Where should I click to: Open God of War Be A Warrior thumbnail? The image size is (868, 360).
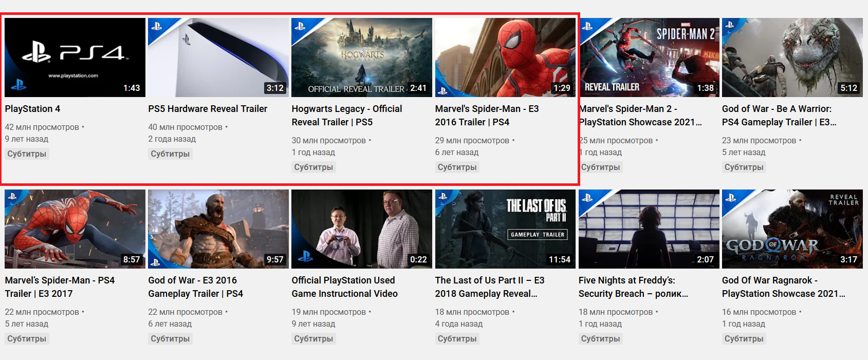tap(792, 58)
